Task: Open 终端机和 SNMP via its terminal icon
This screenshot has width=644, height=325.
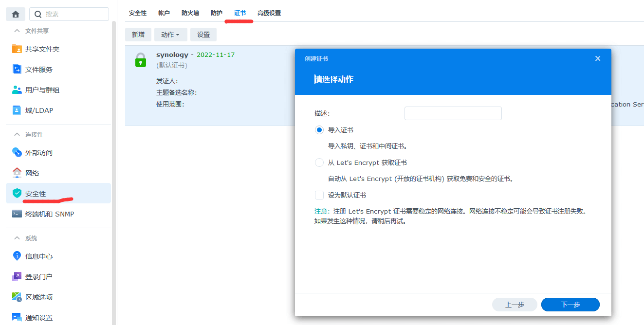Action: coord(17,214)
